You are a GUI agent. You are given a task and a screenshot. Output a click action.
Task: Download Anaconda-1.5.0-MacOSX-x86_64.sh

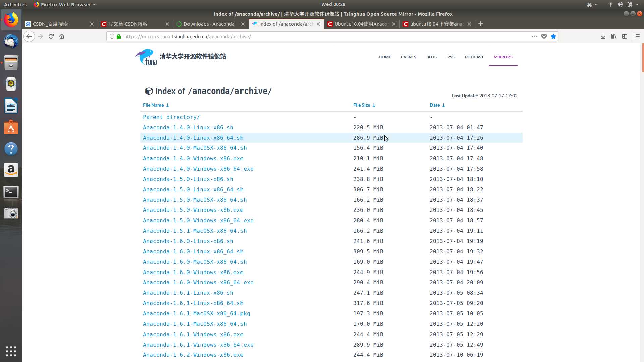click(x=195, y=200)
